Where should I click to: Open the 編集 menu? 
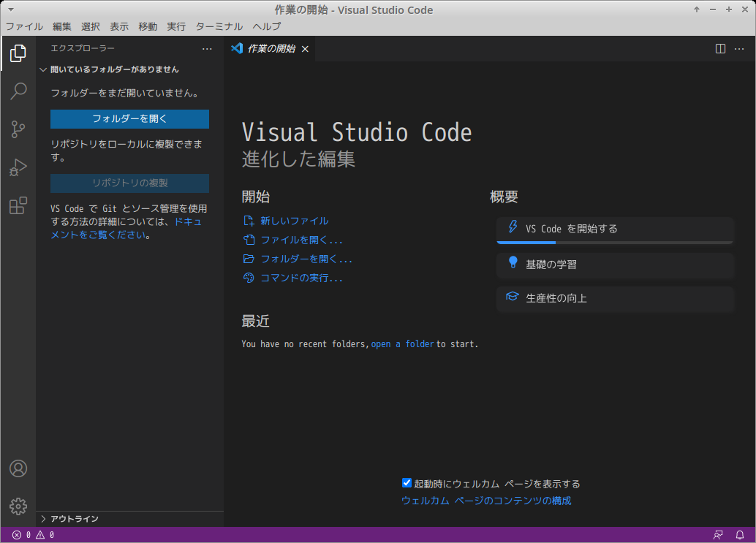coord(61,26)
